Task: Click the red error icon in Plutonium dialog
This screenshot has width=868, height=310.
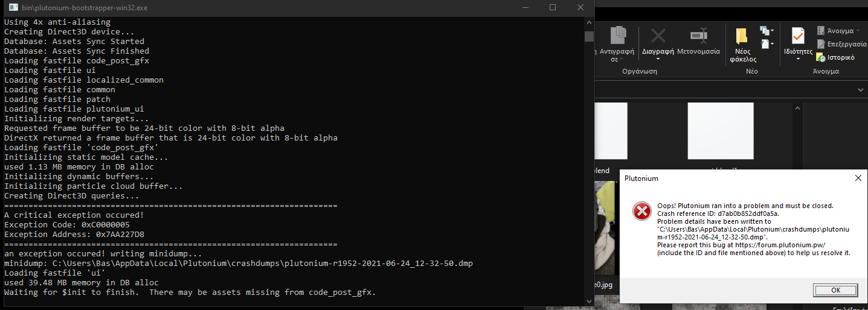Action: [x=641, y=210]
